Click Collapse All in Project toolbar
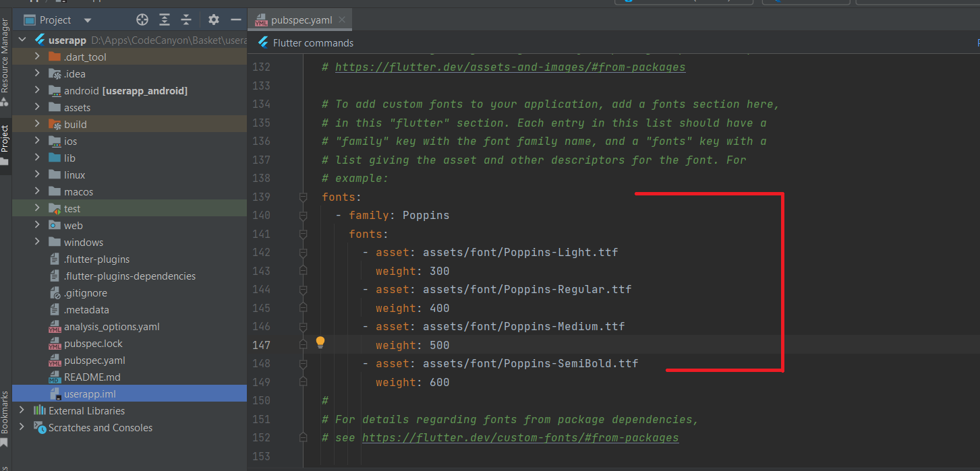 [186, 20]
